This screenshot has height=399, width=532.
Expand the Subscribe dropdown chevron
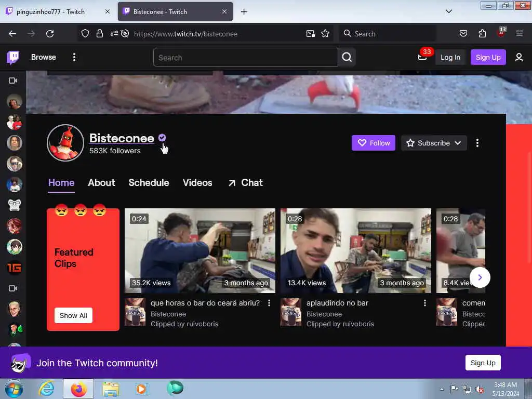click(458, 143)
